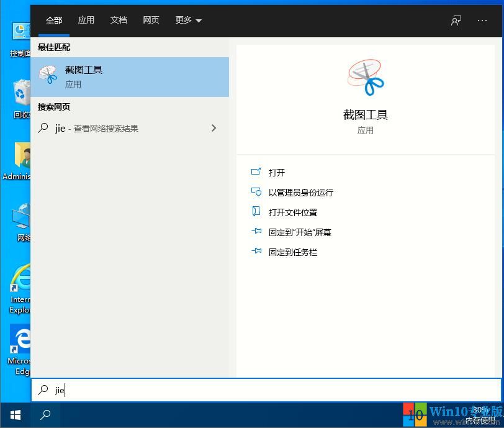Select the 全部 tab

click(x=53, y=20)
